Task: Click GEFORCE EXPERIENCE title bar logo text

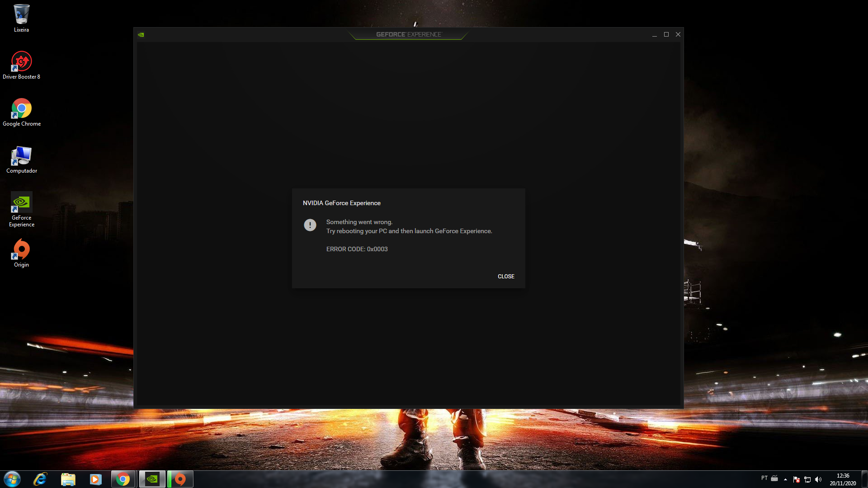Action: point(409,35)
